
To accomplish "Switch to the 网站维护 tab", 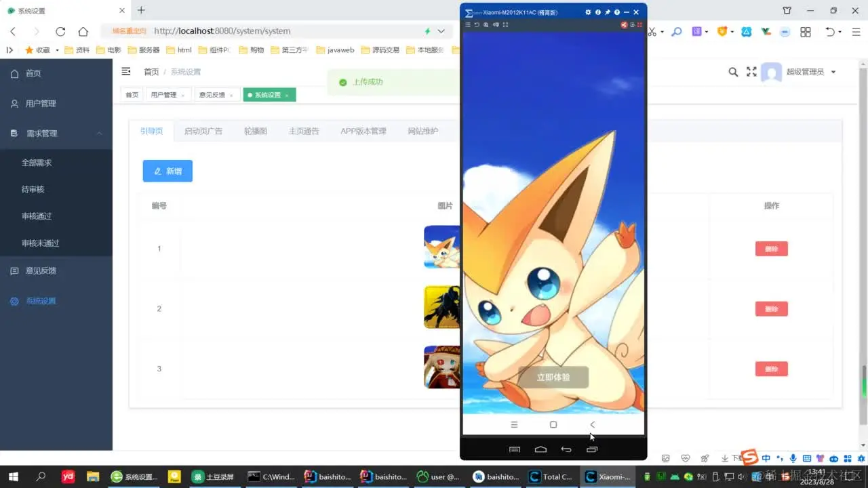I will (x=422, y=131).
